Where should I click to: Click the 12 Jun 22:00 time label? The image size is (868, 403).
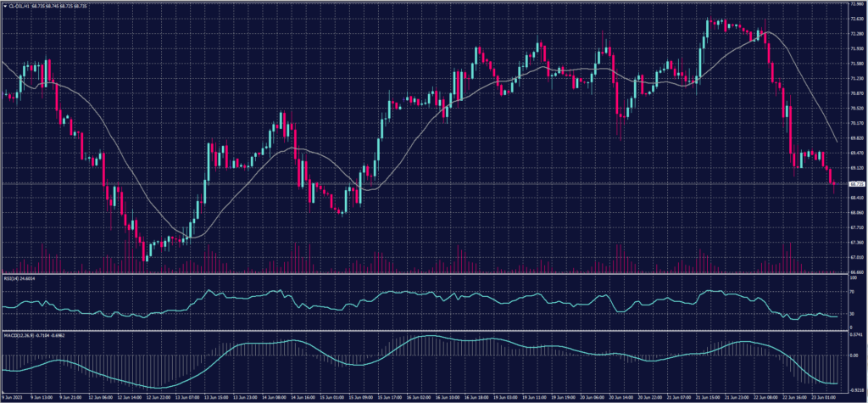(158, 396)
